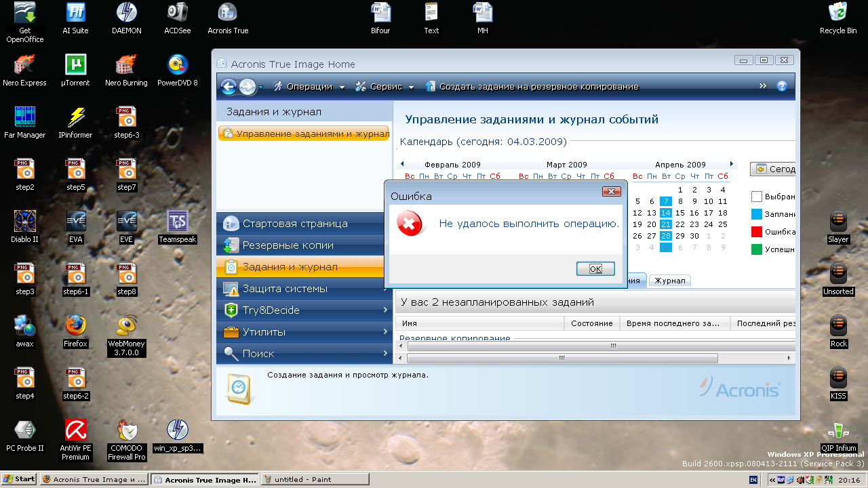Switch to the Журнал tab
868x488 pixels.
(669, 281)
